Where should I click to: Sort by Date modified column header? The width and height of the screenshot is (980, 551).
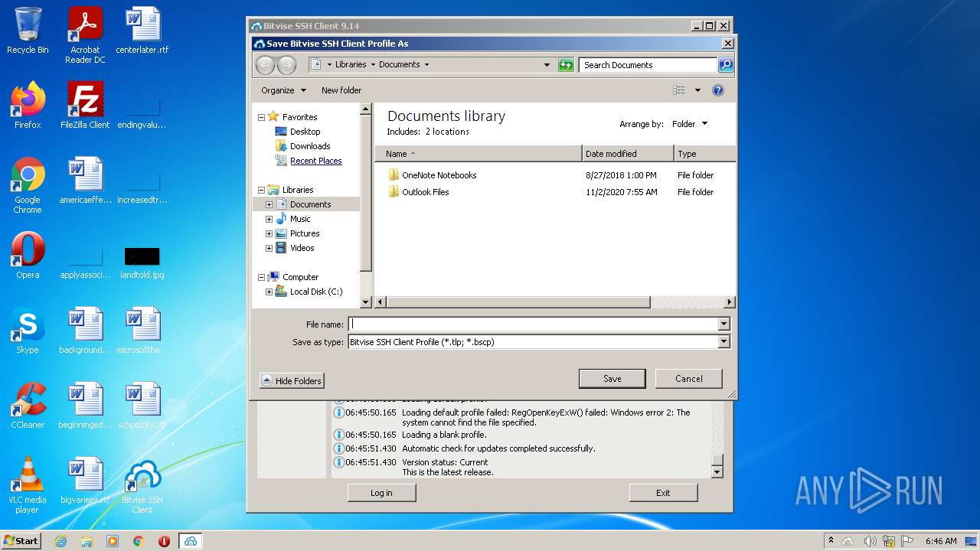(x=628, y=154)
